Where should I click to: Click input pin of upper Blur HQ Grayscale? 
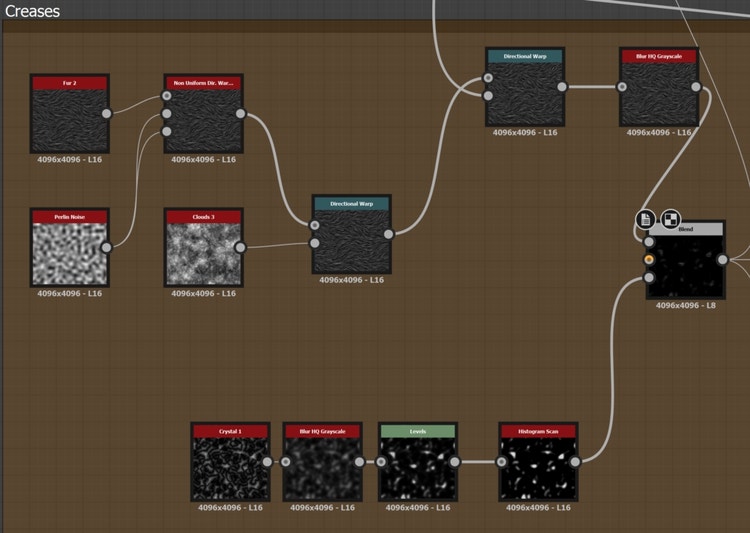pyautogui.click(x=622, y=87)
